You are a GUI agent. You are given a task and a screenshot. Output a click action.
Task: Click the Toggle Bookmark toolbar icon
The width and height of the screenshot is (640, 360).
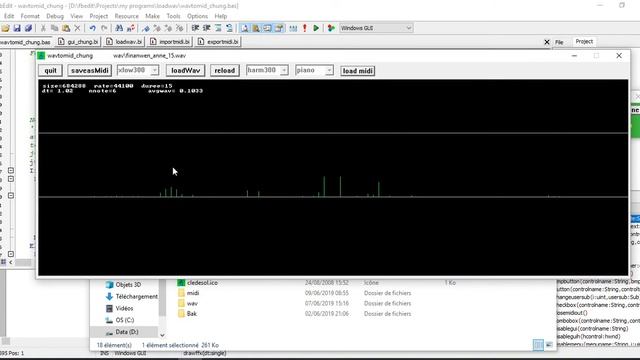tap(146, 28)
